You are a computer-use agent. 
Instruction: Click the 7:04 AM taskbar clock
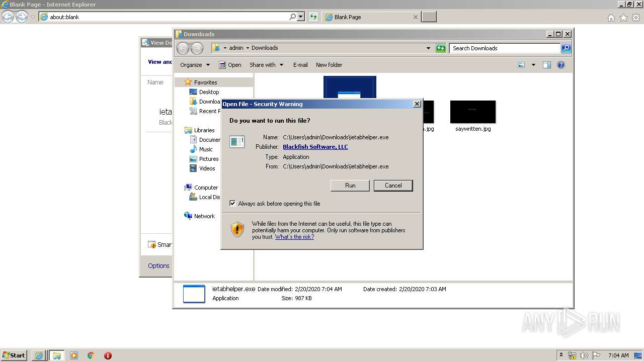pos(618,355)
